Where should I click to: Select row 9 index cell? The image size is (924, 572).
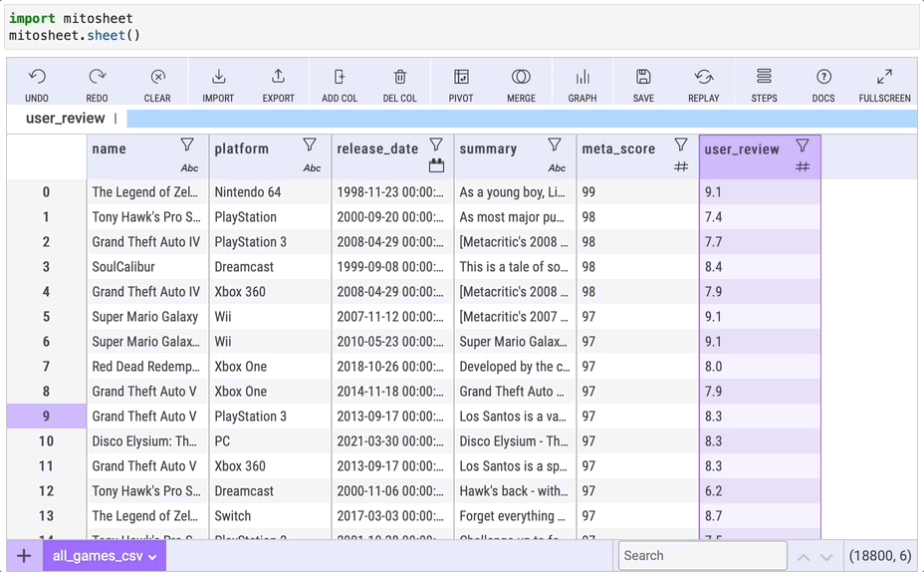46,417
